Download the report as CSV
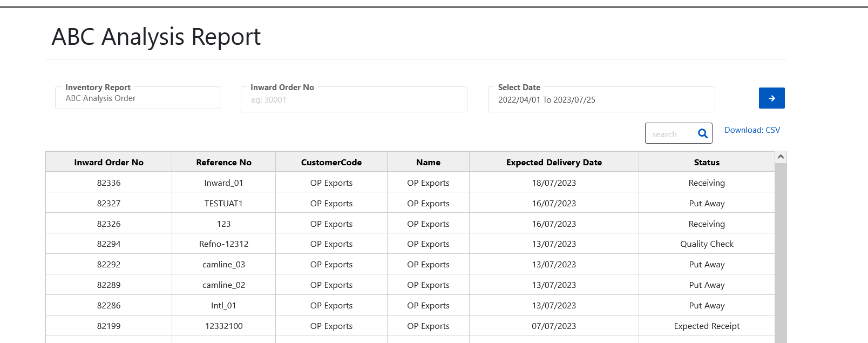868x343 pixels. tap(751, 130)
